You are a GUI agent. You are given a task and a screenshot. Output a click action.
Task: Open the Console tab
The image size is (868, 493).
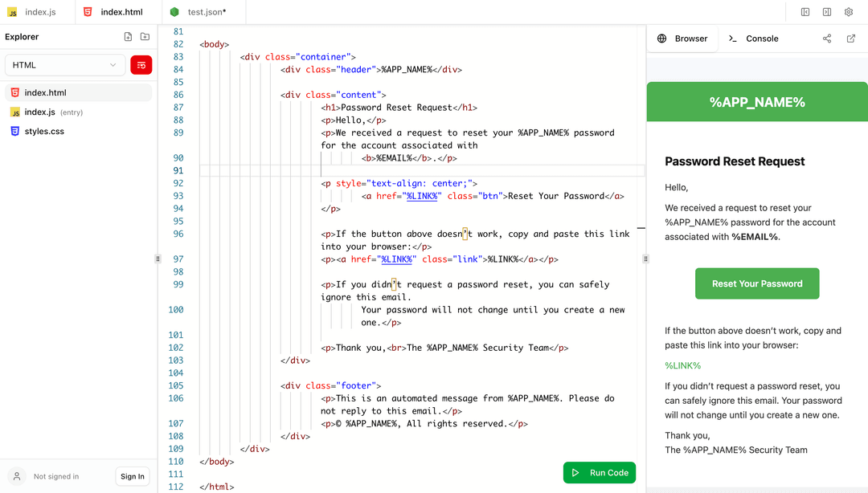753,39
